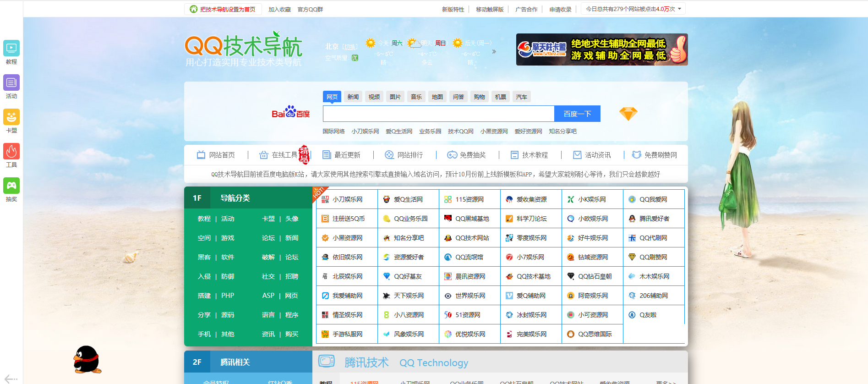Select the 音乐 search tab
This screenshot has height=384, width=868.
coord(416,97)
